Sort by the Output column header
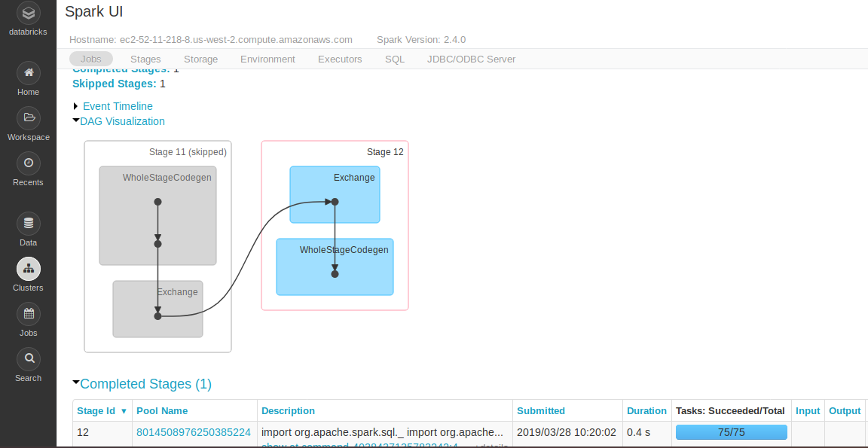The width and height of the screenshot is (868, 448). [x=844, y=411]
